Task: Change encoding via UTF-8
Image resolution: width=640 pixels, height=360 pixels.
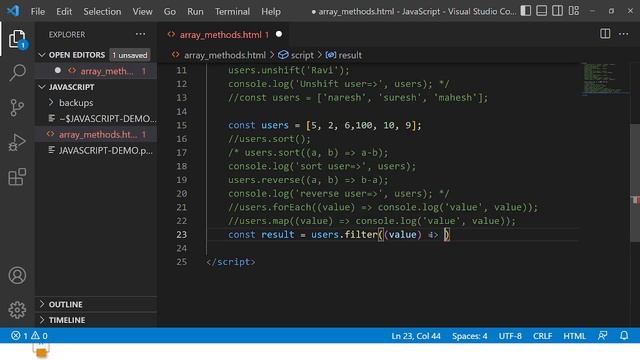Action: 510,336
